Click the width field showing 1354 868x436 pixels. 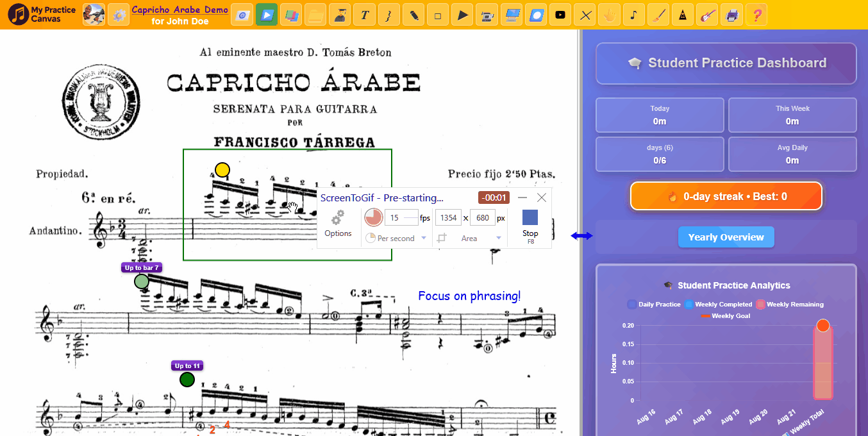tap(448, 217)
